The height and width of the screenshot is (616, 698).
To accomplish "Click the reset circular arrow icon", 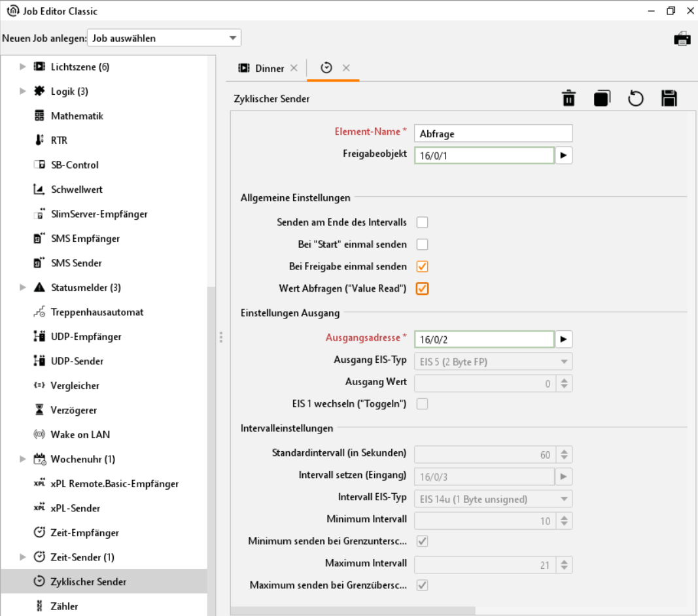I will point(635,99).
